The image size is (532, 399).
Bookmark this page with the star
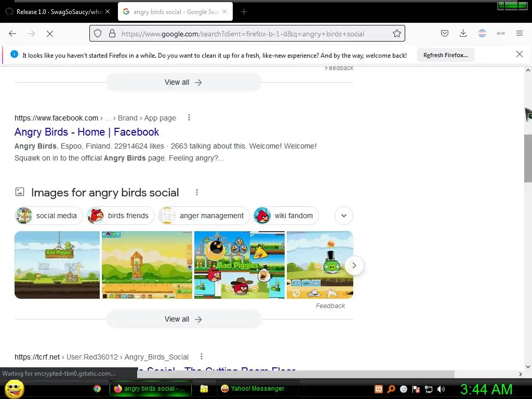pyautogui.click(x=396, y=34)
